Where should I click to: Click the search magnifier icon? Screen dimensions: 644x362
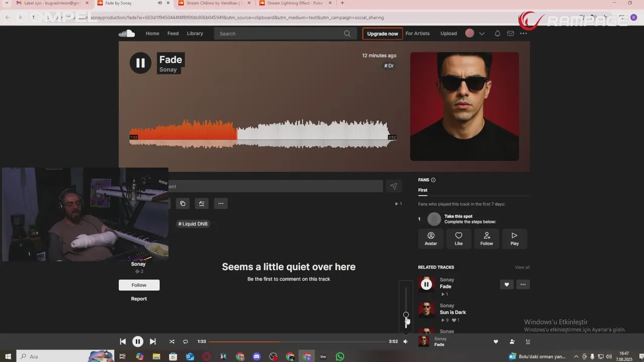(x=347, y=34)
